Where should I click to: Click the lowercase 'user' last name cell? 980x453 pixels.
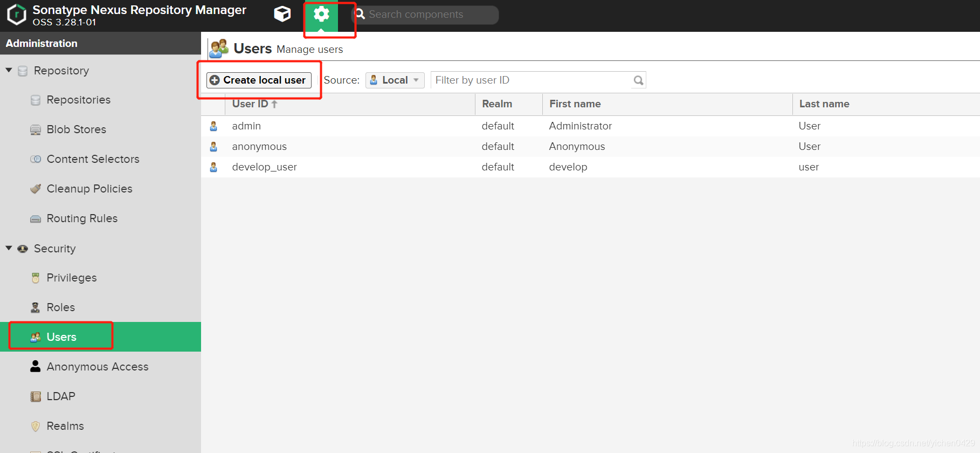(809, 167)
